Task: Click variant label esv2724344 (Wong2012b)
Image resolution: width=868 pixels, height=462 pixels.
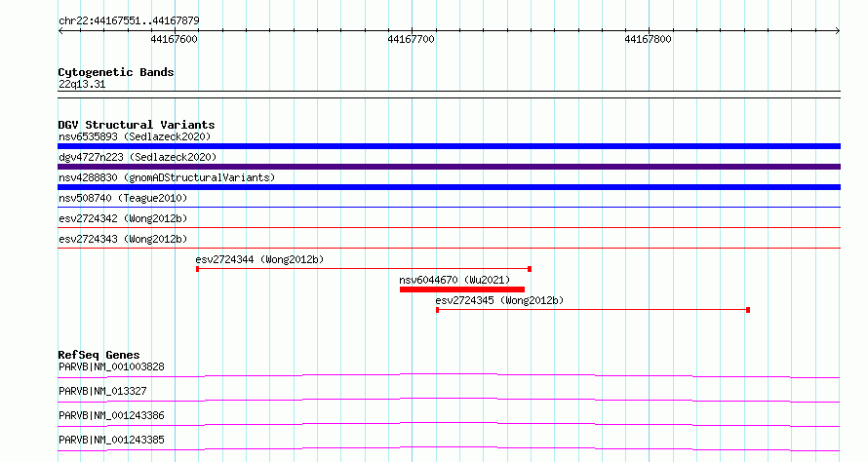Action: (259, 259)
